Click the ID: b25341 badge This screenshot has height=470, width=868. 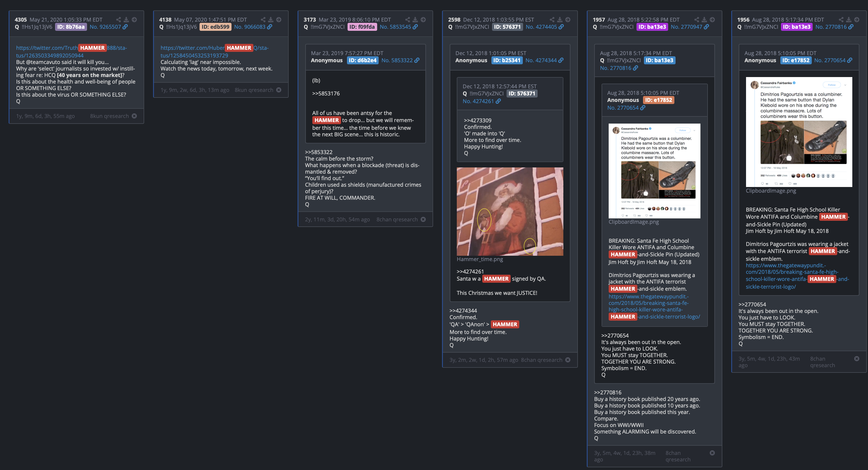[507, 60]
